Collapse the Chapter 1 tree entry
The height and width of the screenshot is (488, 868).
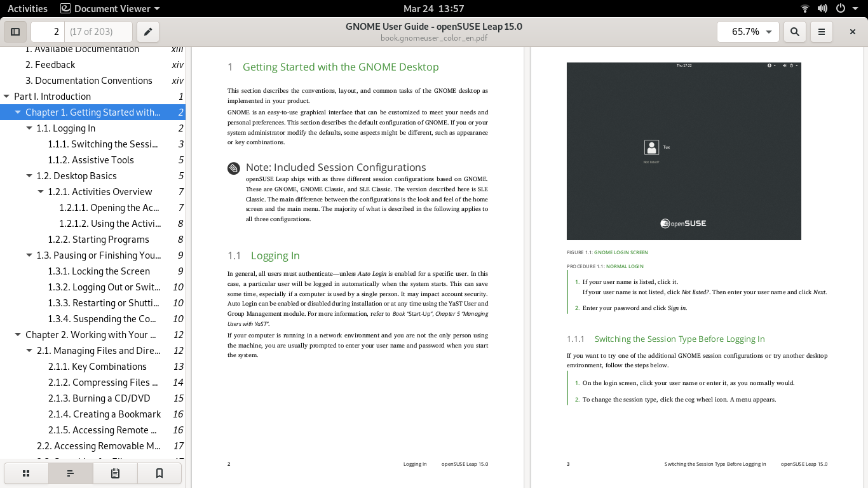coord(18,112)
